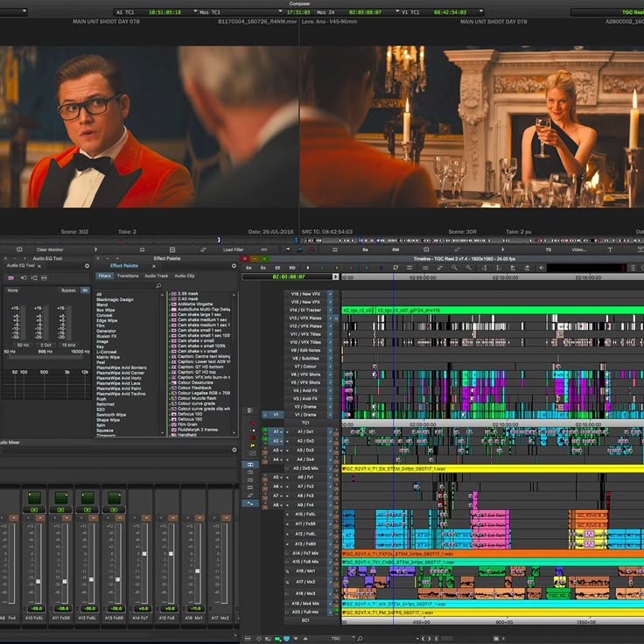Toggle the EQ IN button
The image size is (644, 644).
coord(85,290)
